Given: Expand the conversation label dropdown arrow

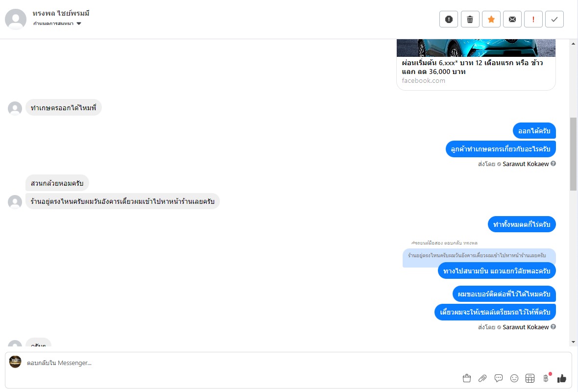Looking at the screenshot, I should (x=79, y=24).
